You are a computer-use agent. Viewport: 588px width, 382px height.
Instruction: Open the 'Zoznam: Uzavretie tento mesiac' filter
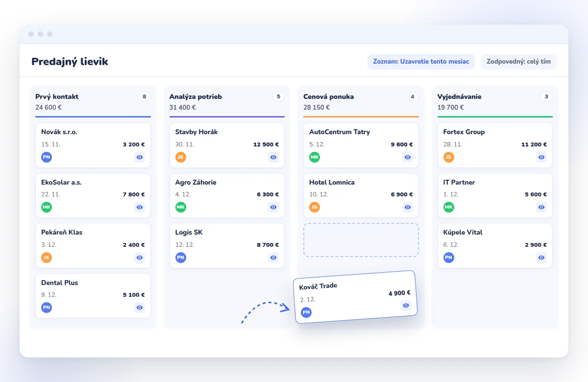421,62
